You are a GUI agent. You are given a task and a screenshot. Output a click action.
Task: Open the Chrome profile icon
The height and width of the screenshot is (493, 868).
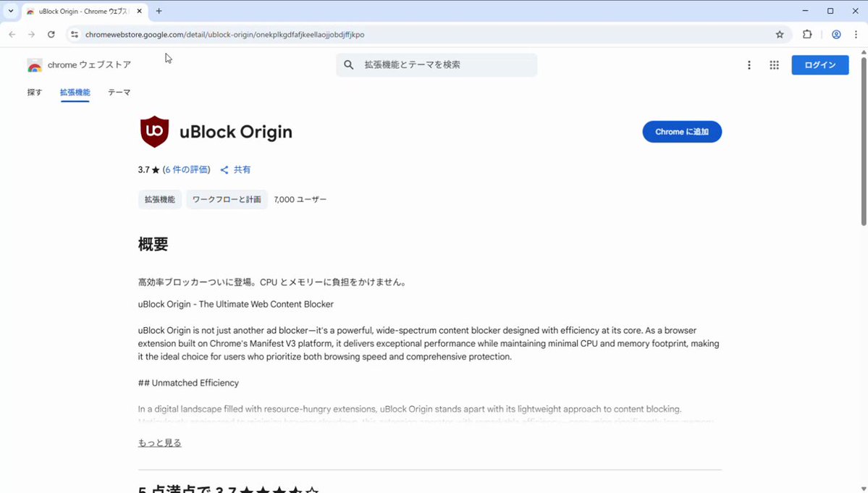click(836, 34)
